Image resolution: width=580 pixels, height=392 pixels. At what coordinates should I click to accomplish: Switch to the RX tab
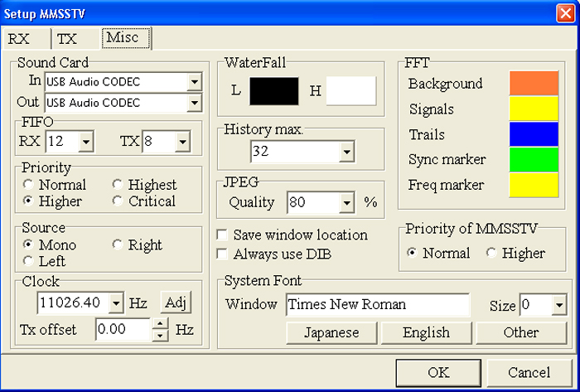tap(26, 38)
